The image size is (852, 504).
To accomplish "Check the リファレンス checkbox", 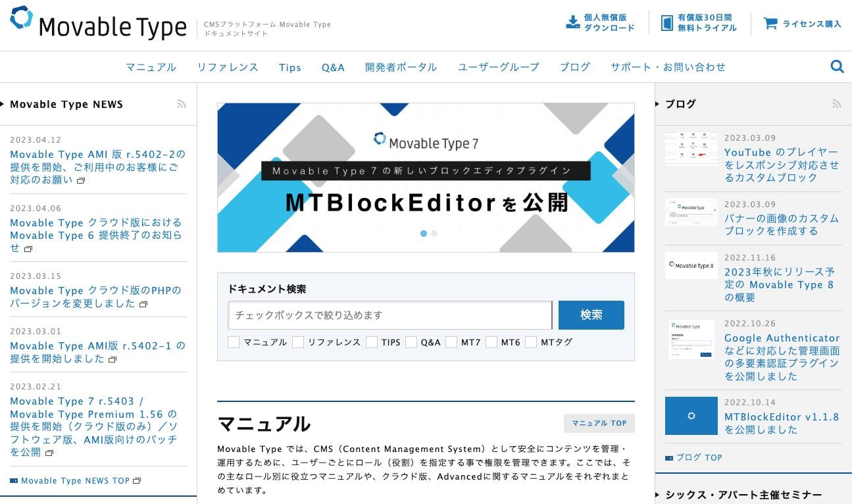I will point(298,342).
